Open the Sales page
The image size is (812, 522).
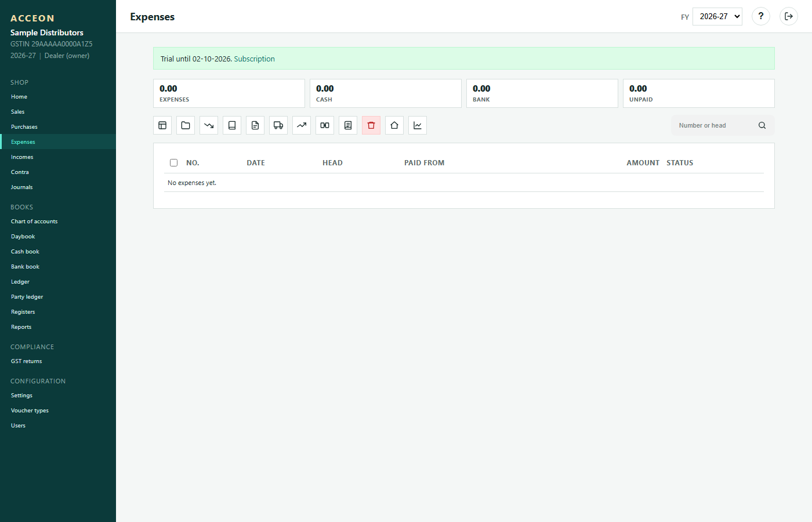click(x=58, y=112)
